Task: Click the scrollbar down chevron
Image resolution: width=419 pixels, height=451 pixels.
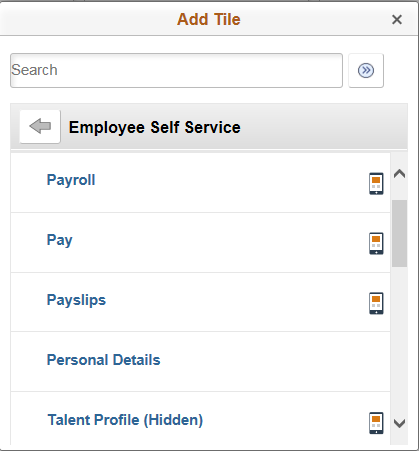Action: coord(399,423)
